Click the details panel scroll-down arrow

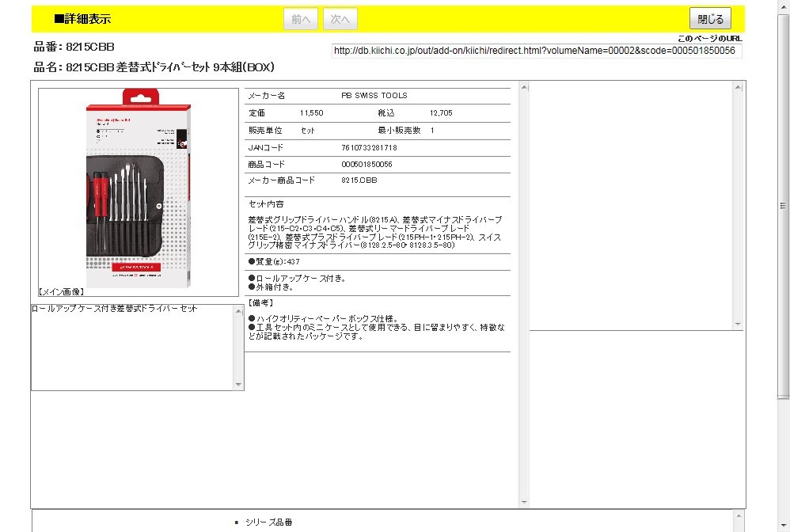click(524, 502)
